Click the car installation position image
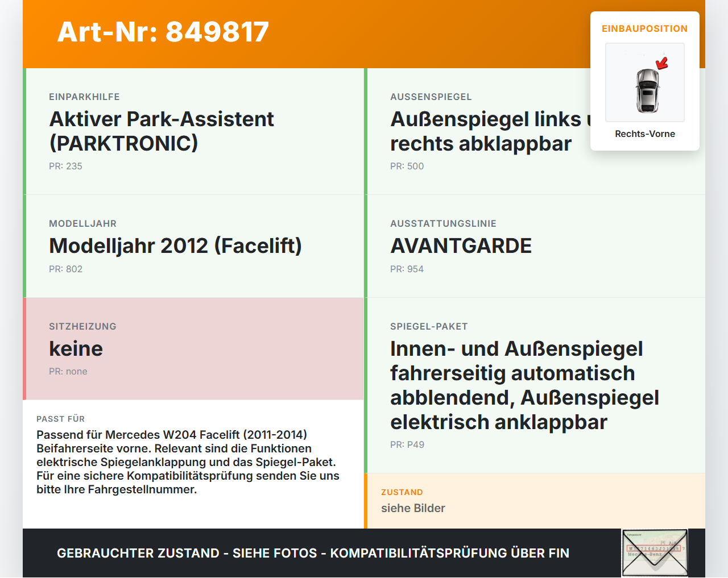The width and height of the screenshot is (728, 578). coord(645,82)
